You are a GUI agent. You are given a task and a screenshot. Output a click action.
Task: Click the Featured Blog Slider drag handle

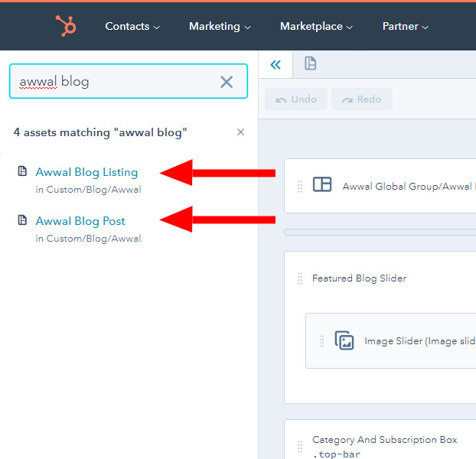tap(300, 278)
